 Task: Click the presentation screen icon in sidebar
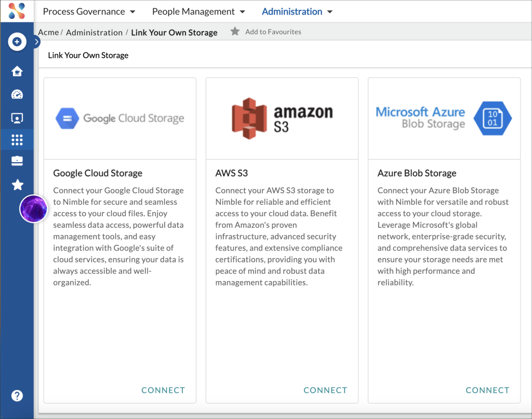click(x=17, y=118)
